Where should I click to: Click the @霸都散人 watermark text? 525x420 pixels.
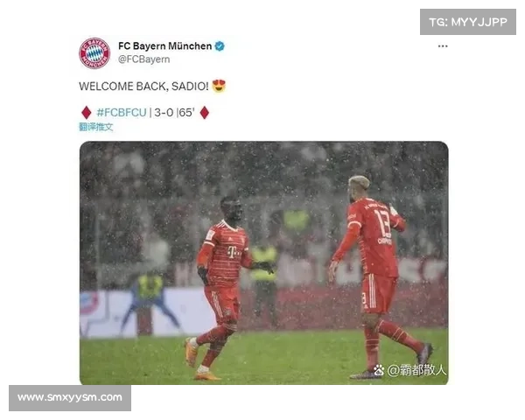416,370
